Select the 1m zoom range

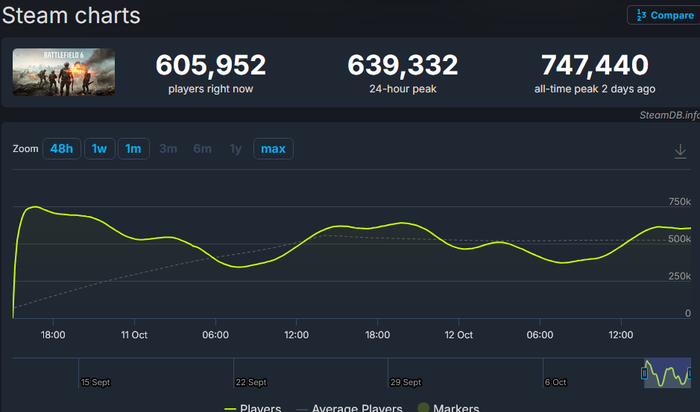(133, 149)
